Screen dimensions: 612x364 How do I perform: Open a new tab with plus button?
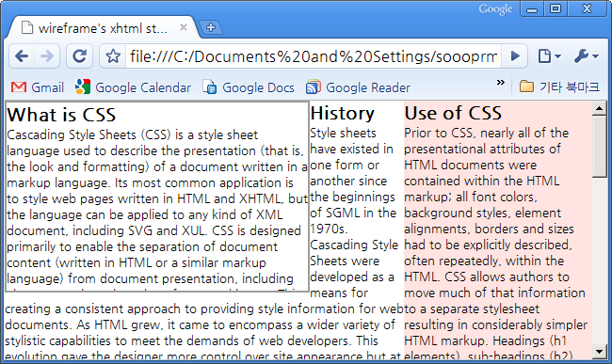point(211,27)
